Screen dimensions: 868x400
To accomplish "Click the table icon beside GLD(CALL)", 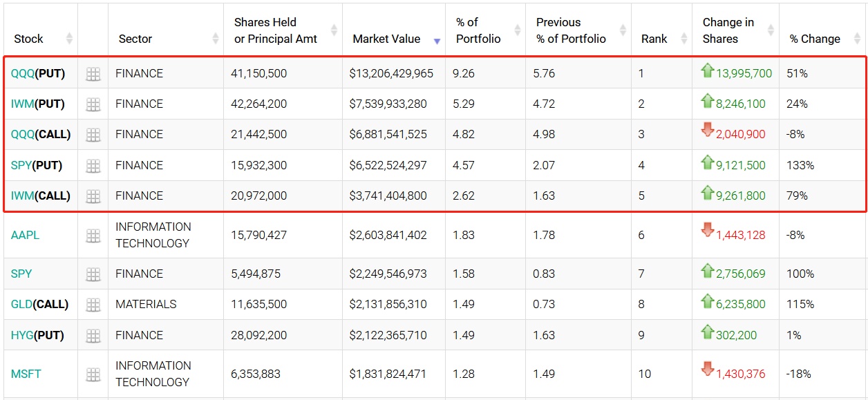I will [x=93, y=305].
